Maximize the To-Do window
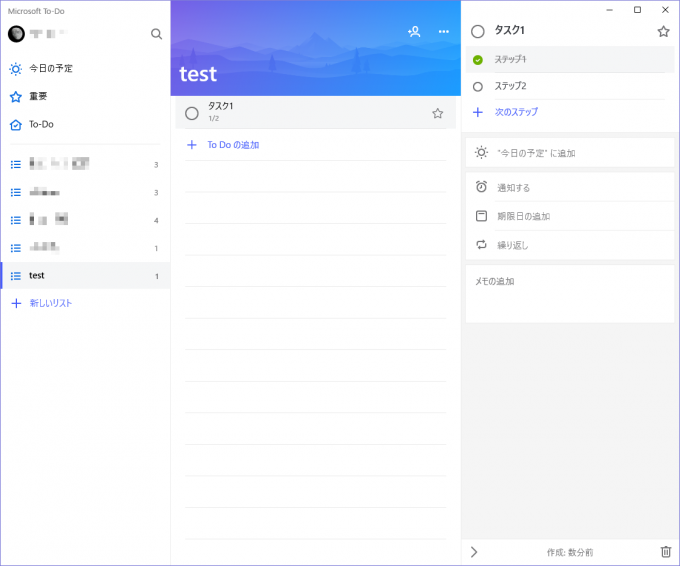The image size is (680, 566). pyautogui.click(x=637, y=10)
